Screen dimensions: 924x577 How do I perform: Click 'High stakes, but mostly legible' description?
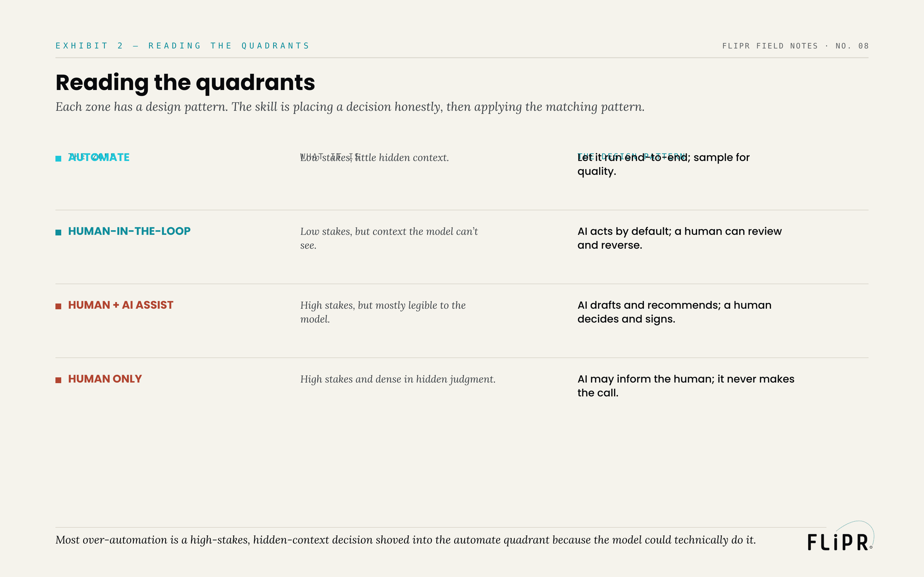383,312
